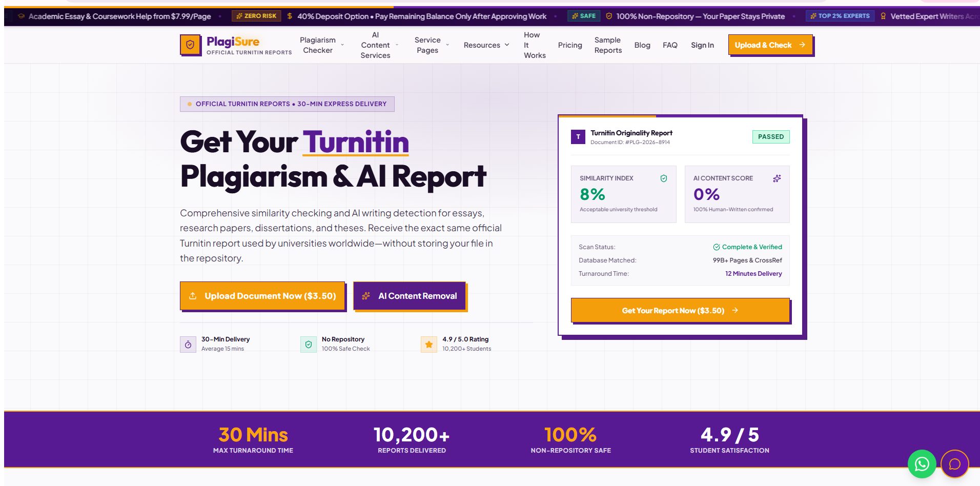Click the PASSED status badge
The width and height of the screenshot is (980, 486).
(771, 137)
